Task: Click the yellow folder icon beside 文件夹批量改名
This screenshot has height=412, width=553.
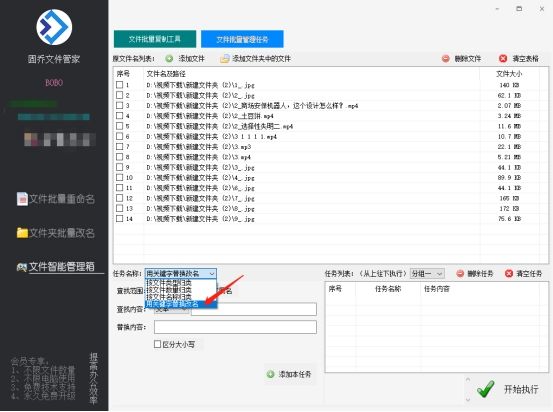Action: (x=22, y=232)
